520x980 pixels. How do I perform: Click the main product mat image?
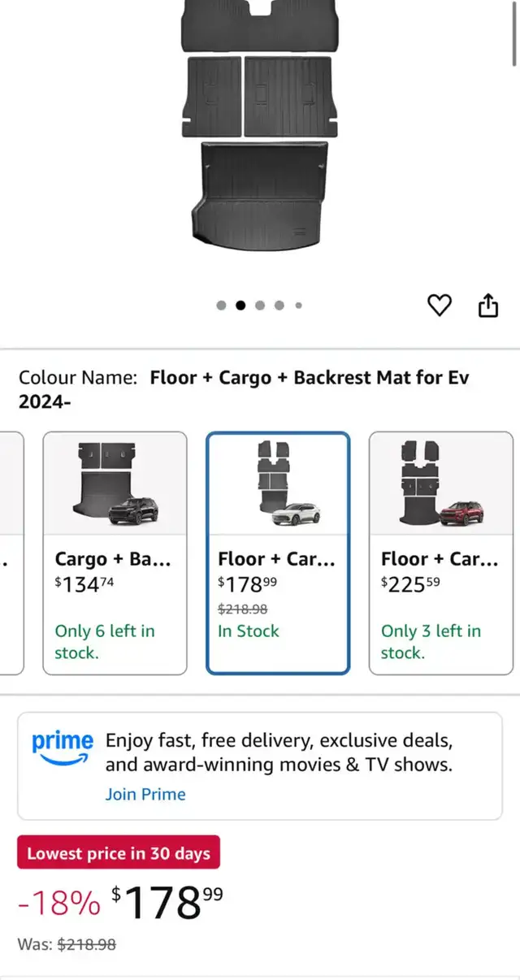[258, 130]
